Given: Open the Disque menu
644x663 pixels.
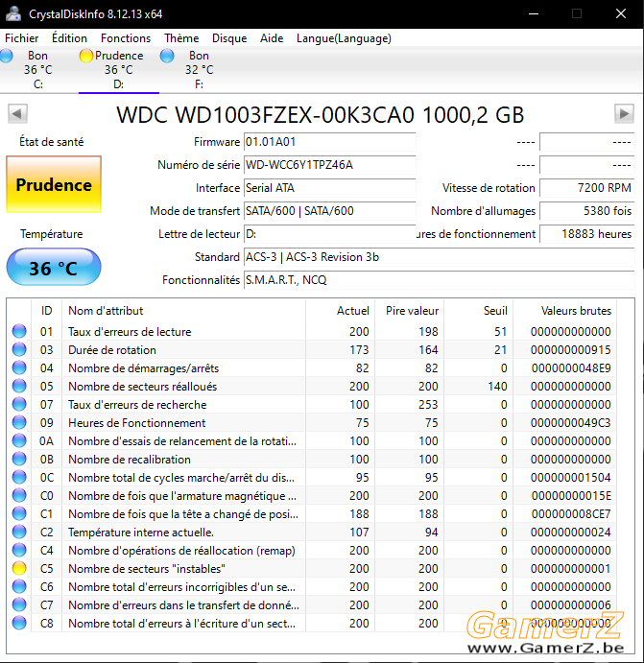Looking at the screenshot, I should (x=229, y=38).
